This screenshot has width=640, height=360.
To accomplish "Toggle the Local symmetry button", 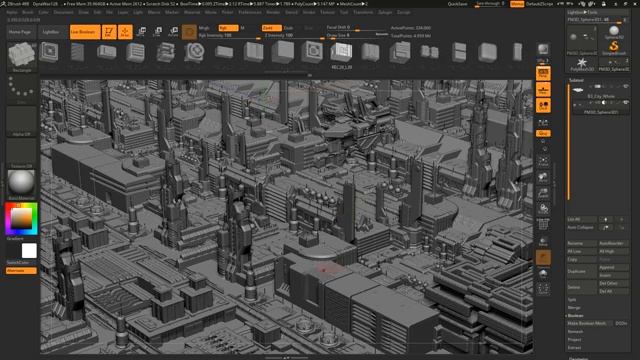I will (543, 106).
